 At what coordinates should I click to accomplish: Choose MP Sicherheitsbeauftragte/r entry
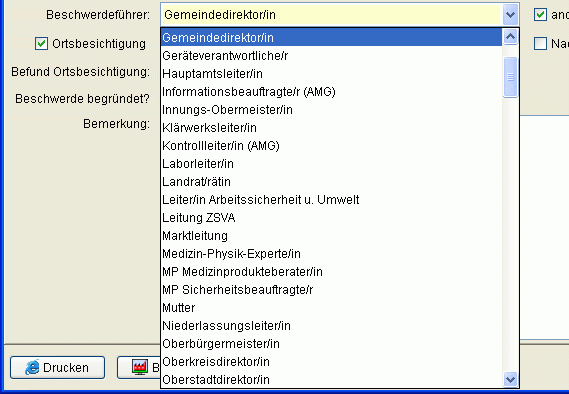click(x=331, y=290)
